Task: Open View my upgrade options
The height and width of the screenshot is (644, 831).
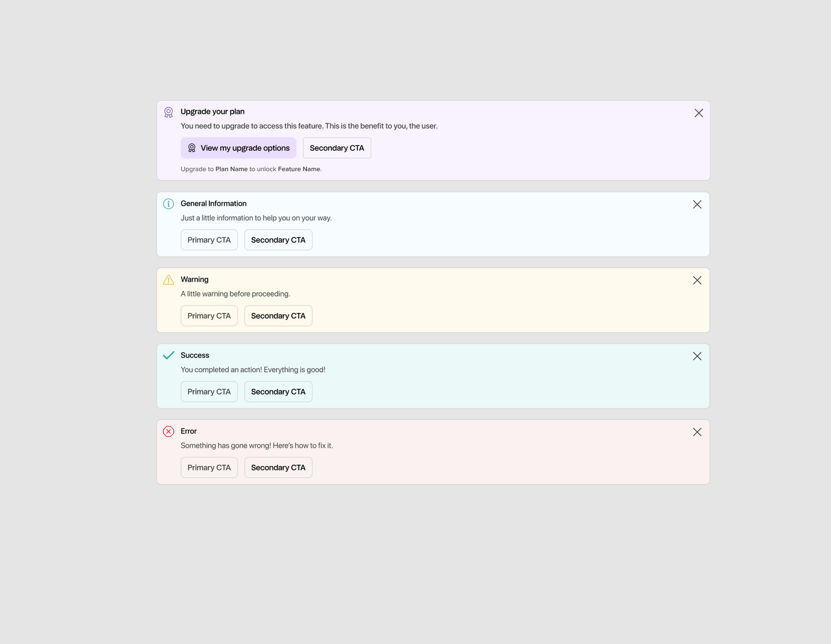Action: click(238, 148)
